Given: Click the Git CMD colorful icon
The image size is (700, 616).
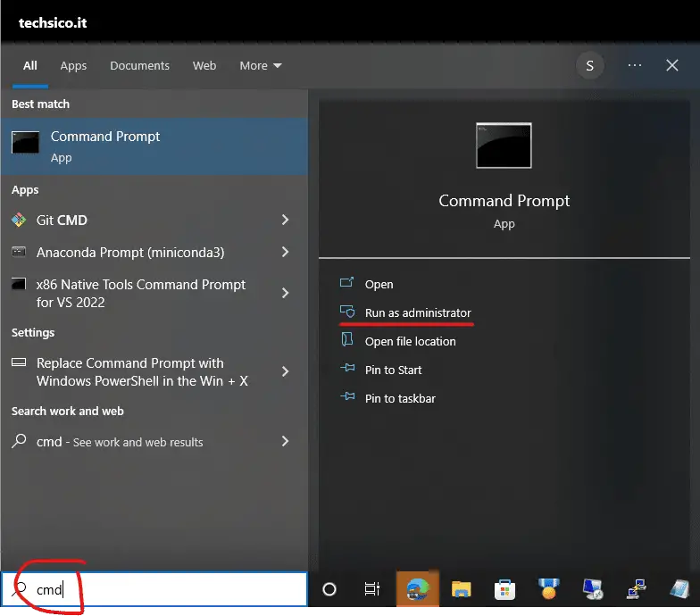Looking at the screenshot, I should tap(19, 220).
